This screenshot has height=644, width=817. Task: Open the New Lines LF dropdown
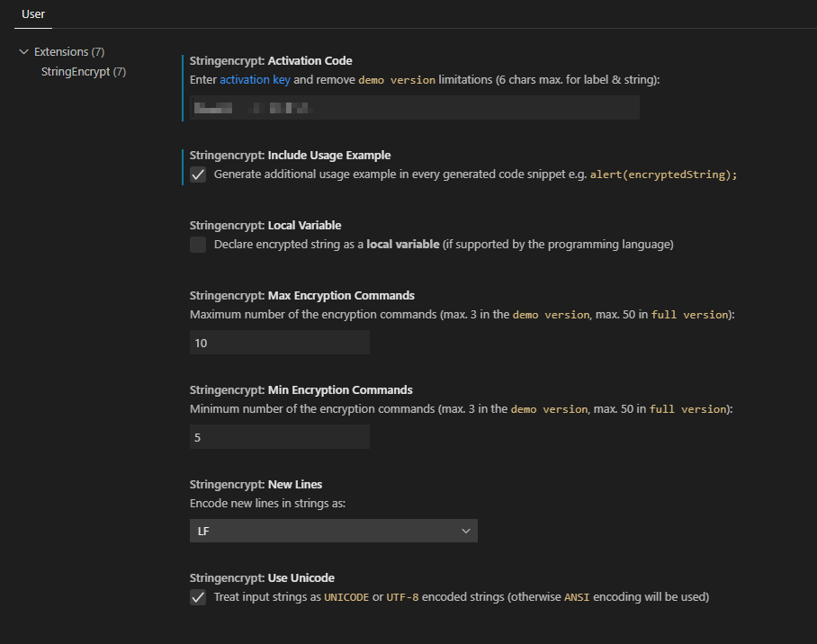click(x=334, y=531)
